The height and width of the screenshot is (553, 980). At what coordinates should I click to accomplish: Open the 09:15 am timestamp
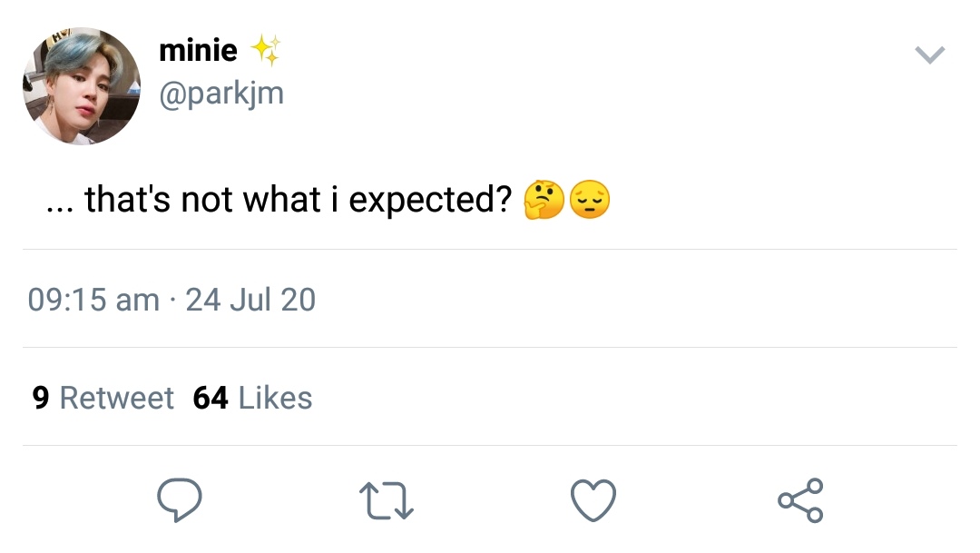point(93,300)
